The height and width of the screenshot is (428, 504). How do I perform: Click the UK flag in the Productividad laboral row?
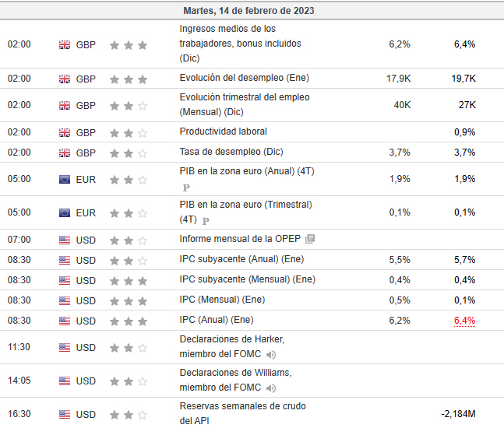pyautogui.click(x=65, y=132)
